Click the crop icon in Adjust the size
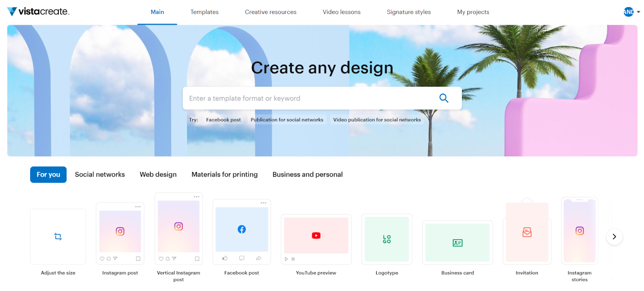Image resolution: width=644 pixels, height=291 pixels. pyautogui.click(x=58, y=237)
